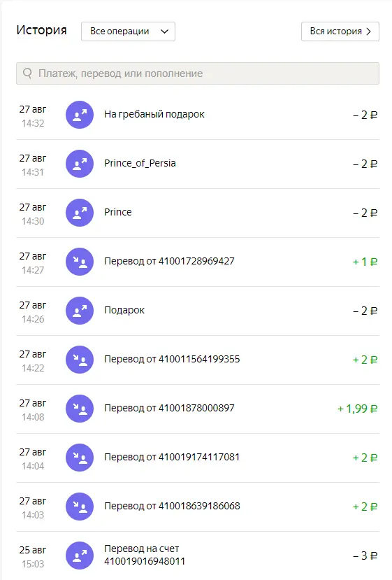Open the Prince_of_Persia transaction details
Screen dimensions: 392x580
(x=198, y=164)
